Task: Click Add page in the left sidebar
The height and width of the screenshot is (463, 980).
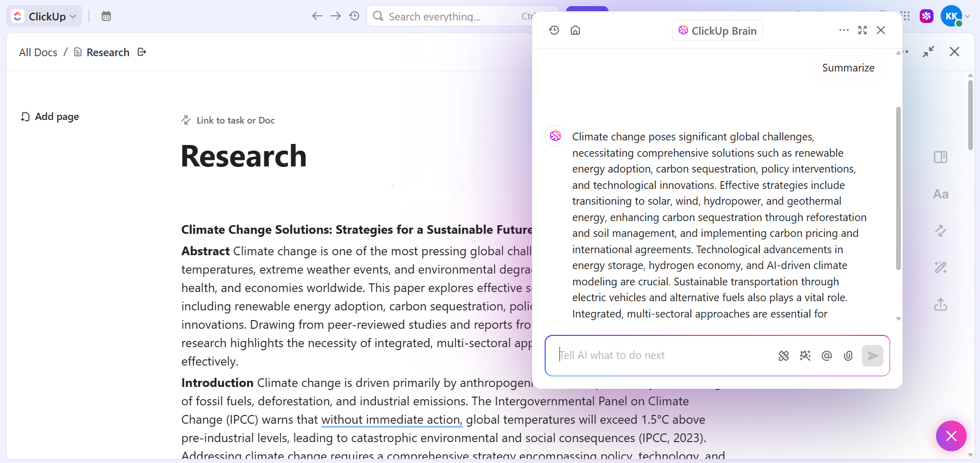Action: tap(50, 117)
